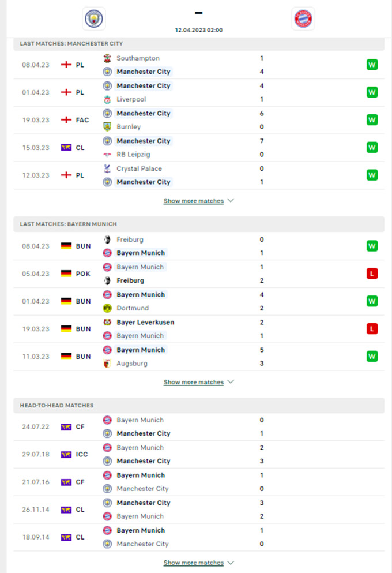
Task: Click the red L badge for Freiburg cup loss
Action: pyautogui.click(x=372, y=274)
